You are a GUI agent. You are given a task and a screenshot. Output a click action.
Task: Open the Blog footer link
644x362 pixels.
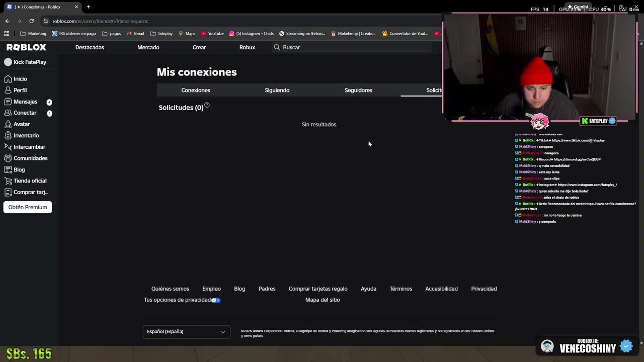[239, 289]
